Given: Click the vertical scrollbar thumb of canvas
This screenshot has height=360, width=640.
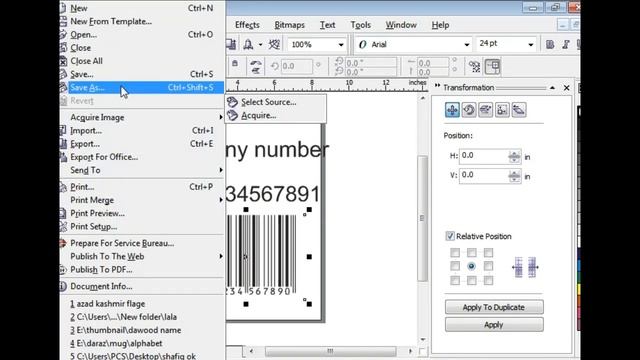Looking at the screenshot, I should pos(422,218).
